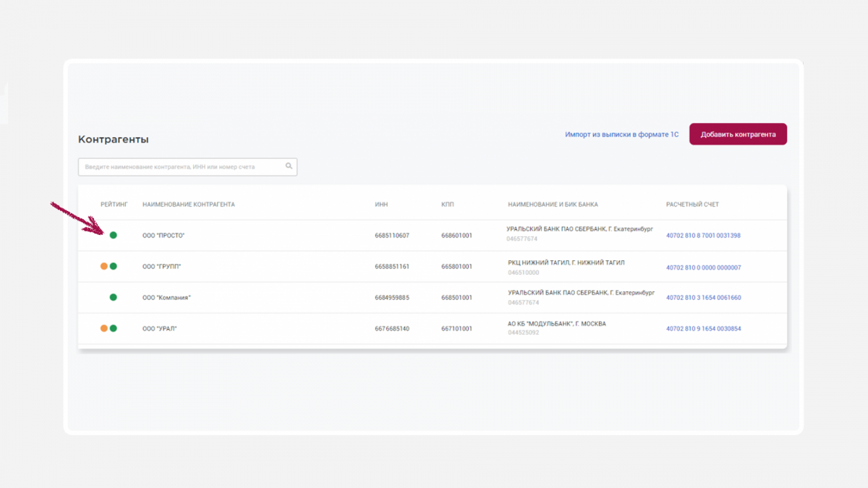The height and width of the screenshot is (488, 868).
Task: Click the Сбербанк bank name in ООО "ПРОСТО" row
Action: [x=580, y=229]
